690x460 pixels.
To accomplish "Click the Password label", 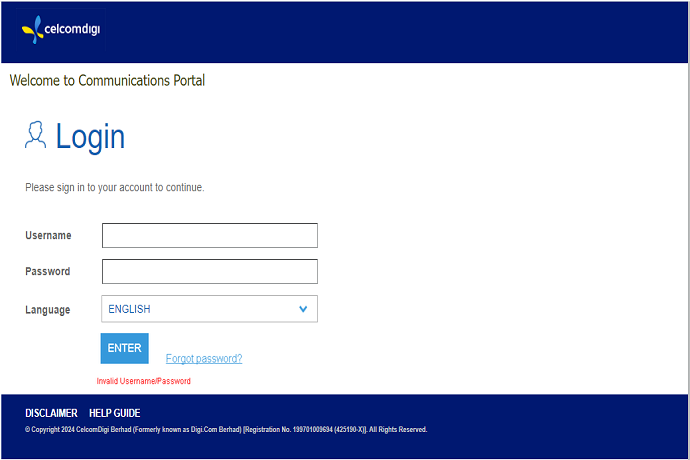I will pos(48,272).
